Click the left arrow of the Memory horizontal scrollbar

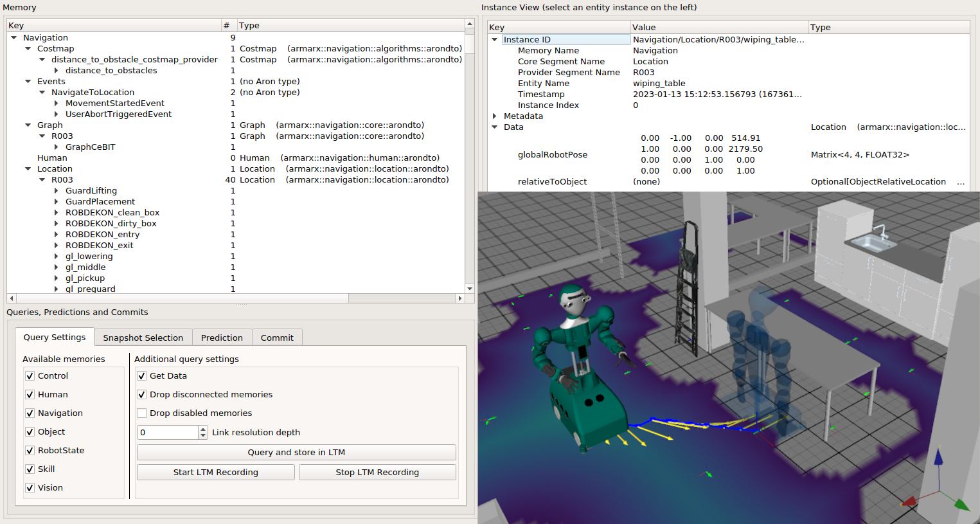(11, 298)
